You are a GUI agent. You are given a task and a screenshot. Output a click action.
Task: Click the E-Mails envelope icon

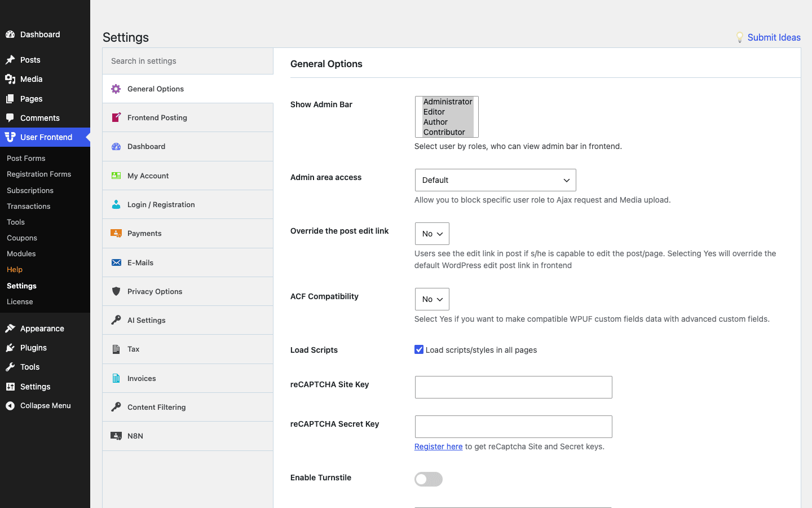point(116,262)
